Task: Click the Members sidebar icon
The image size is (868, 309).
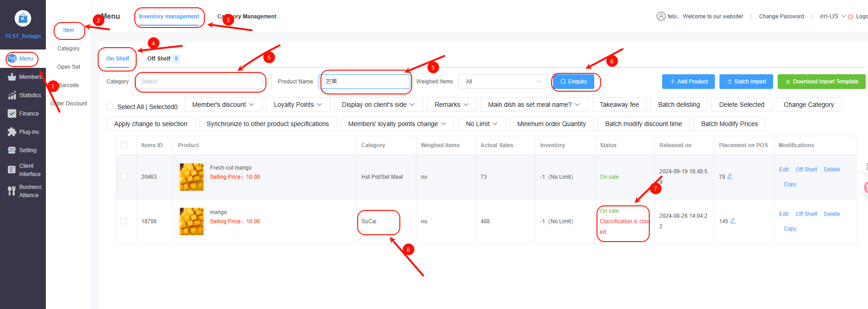Action: (12, 77)
